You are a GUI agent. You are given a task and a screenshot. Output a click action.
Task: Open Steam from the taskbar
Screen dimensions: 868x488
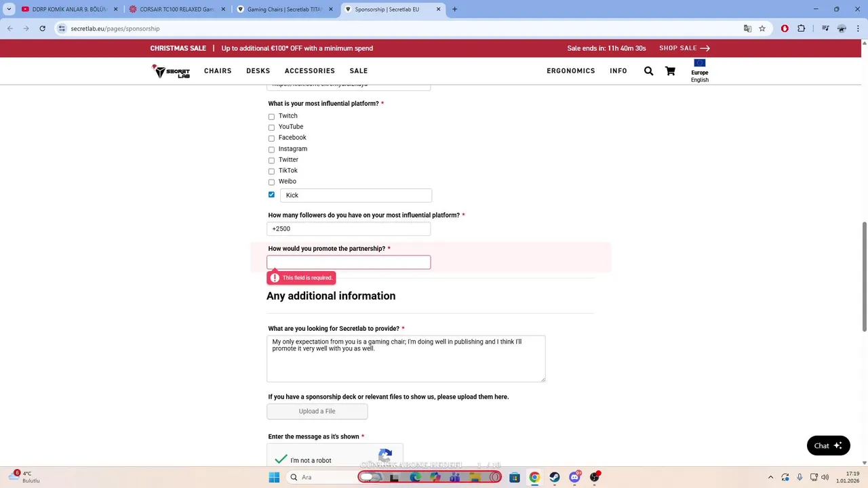(x=555, y=477)
